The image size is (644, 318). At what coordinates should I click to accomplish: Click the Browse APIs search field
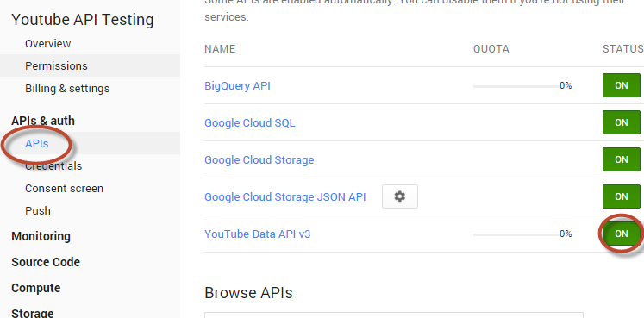coord(394,315)
